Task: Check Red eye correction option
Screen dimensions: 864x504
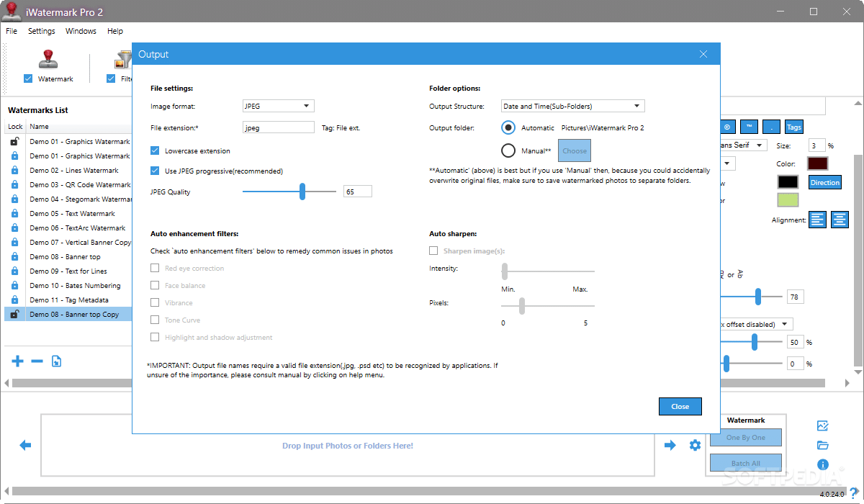Action: click(x=155, y=269)
